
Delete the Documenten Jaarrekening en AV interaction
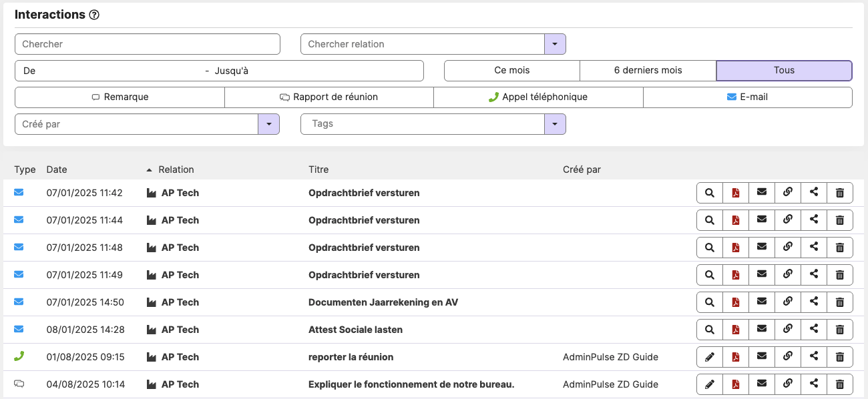point(840,302)
